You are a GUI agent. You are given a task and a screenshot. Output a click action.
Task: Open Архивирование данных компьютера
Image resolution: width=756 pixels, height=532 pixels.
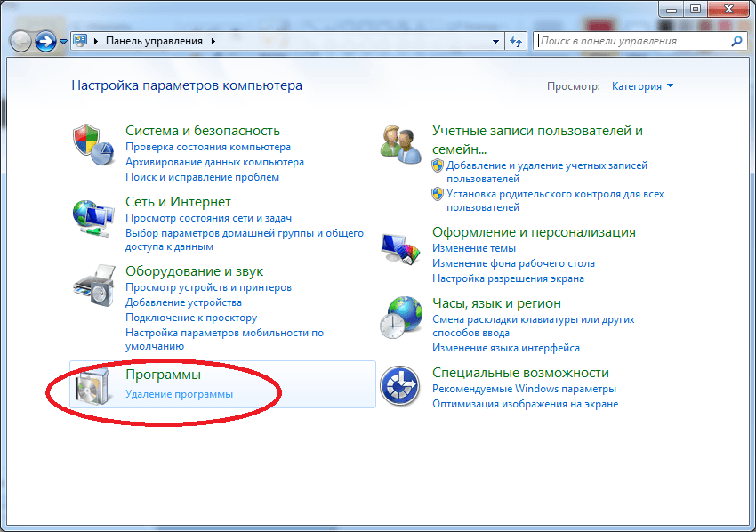(x=213, y=162)
